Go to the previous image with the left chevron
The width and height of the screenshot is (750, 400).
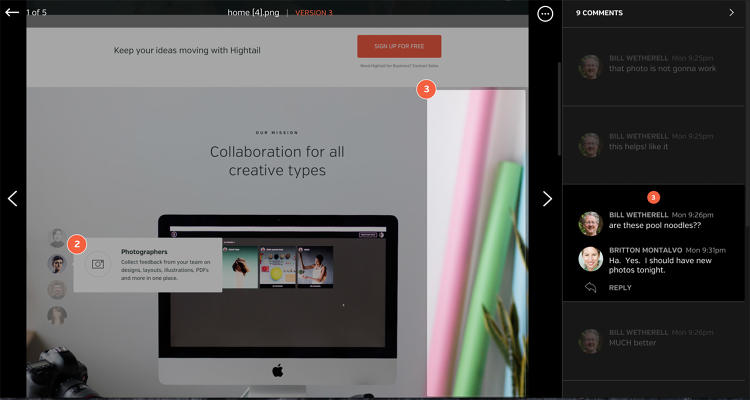tap(13, 199)
